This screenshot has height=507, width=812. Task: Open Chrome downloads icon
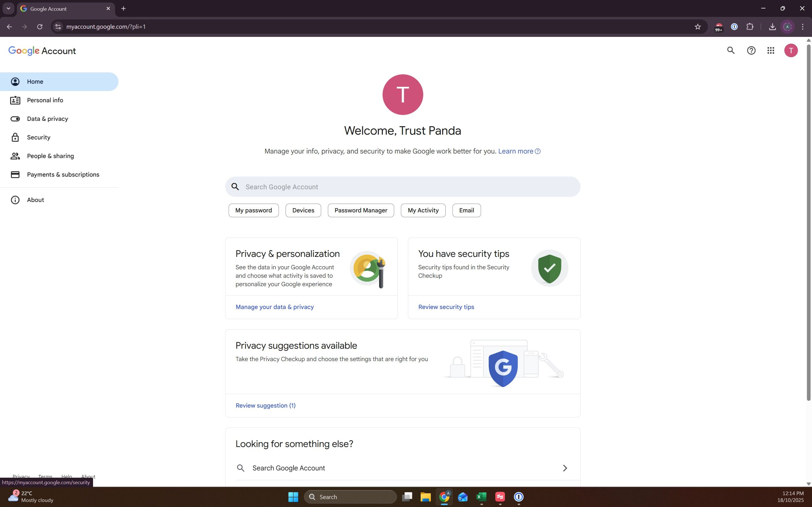(x=772, y=27)
